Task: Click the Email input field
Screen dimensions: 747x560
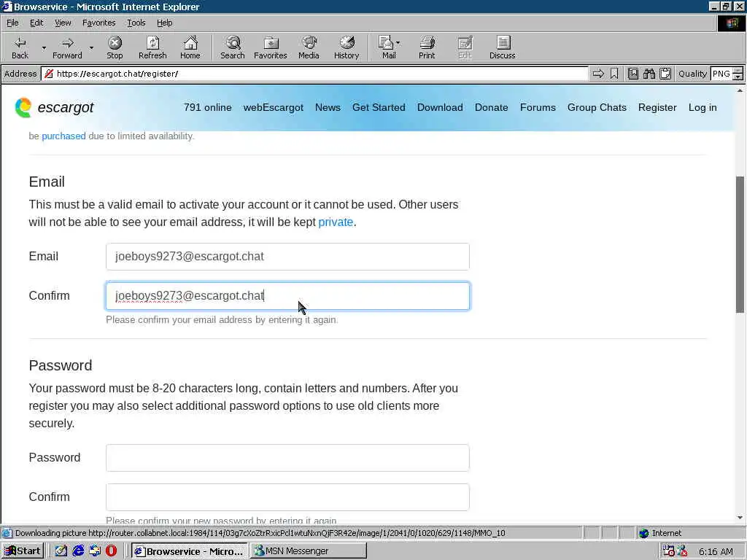Action: pyautogui.click(x=287, y=257)
